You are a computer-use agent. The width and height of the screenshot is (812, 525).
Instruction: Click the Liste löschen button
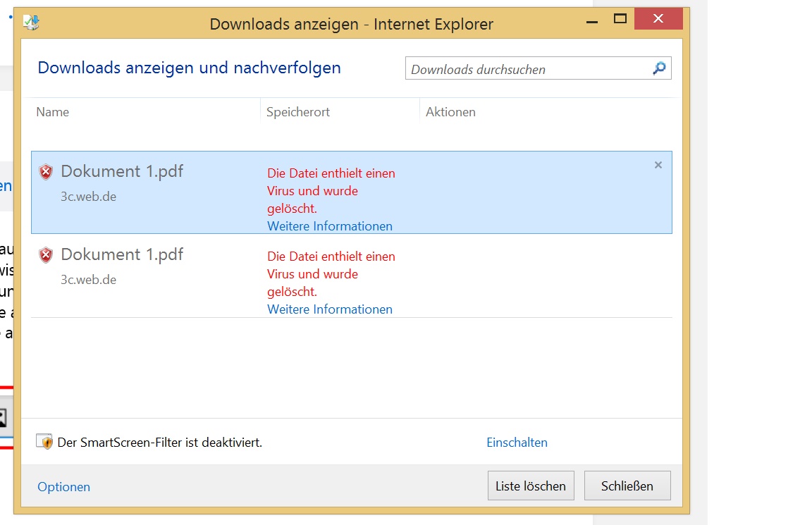tap(531, 486)
